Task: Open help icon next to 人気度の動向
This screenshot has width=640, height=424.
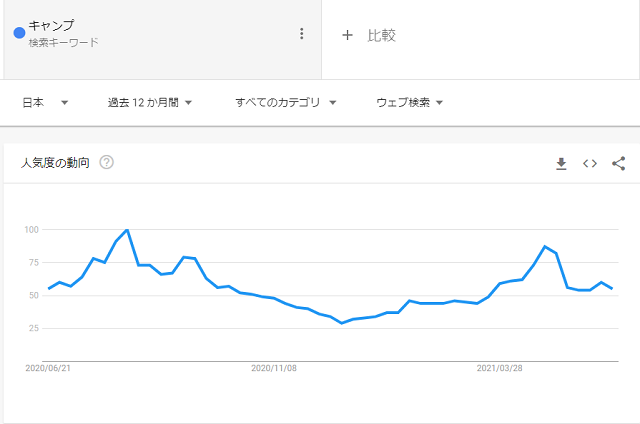Action: tap(107, 162)
